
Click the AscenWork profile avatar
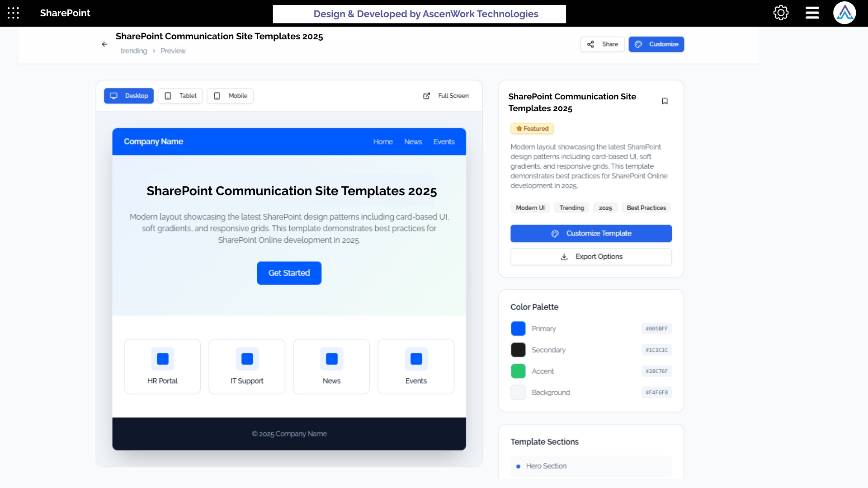(x=844, y=13)
